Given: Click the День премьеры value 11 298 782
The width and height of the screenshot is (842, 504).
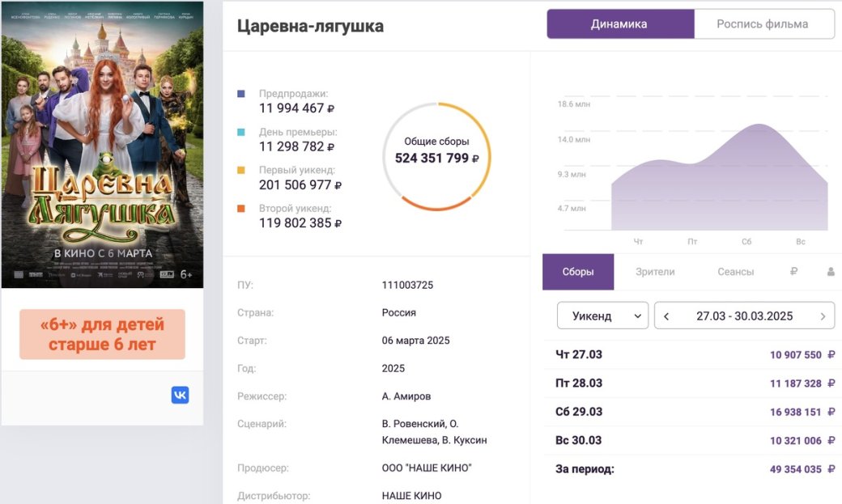Looking at the screenshot, I should point(296,146).
